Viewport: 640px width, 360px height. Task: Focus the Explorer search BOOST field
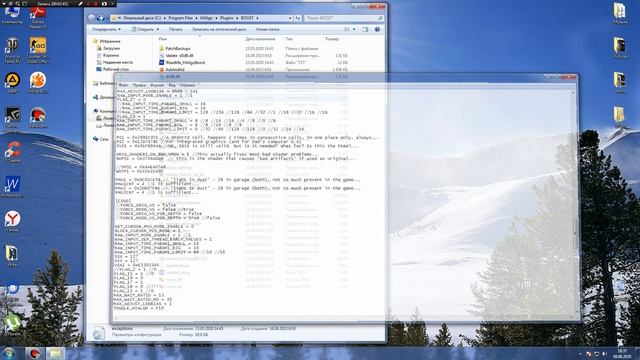point(344,18)
